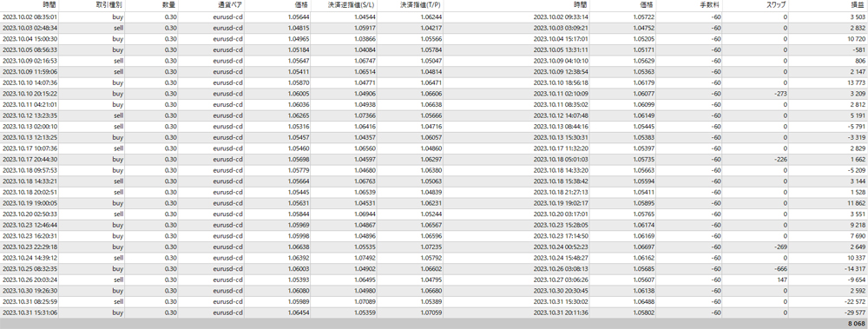Click the close time 2023.10.18 05:01:03
Viewport: 868px width, 329px height.
click(x=561, y=159)
